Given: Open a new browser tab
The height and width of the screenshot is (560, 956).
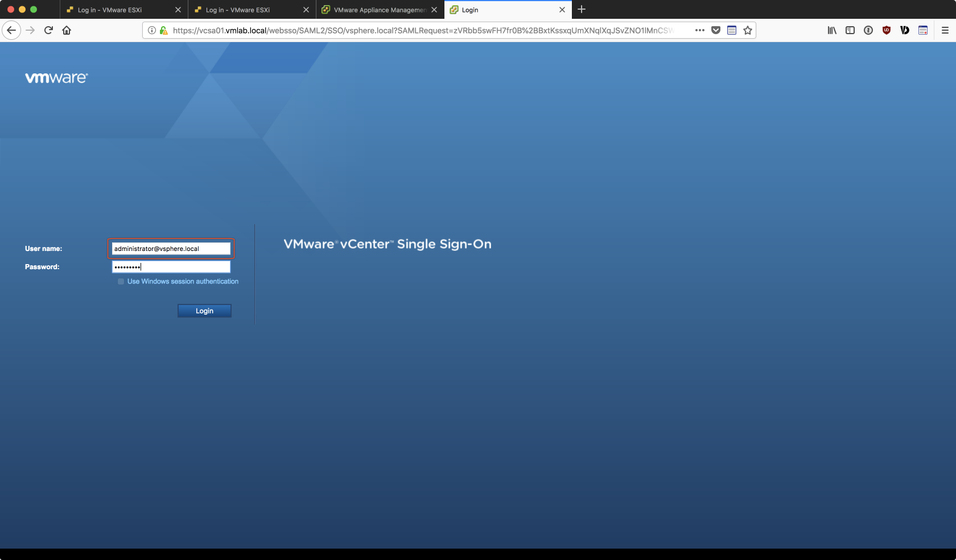Looking at the screenshot, I should point(582,10).
